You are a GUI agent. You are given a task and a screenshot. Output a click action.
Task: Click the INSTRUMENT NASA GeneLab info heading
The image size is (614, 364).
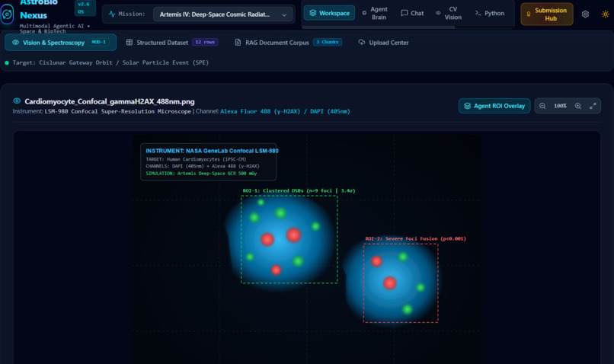[212, 151]
